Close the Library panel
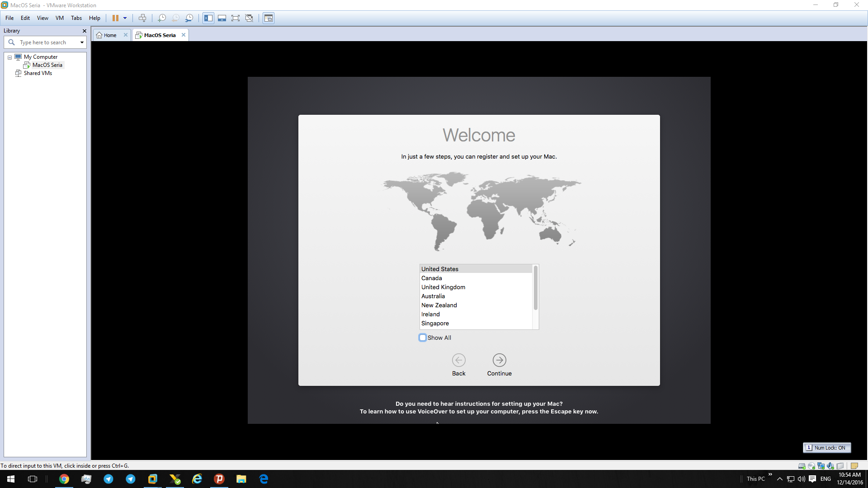Image resolution: width=868 pixels, height=488 pixels. tap(84, 31)
